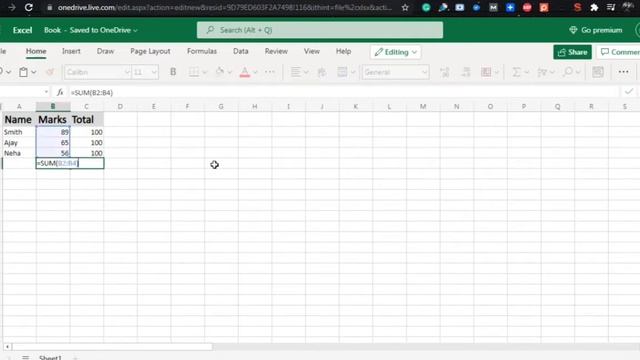
Task: Open the all sheets list icon
Action: click(25, 357)
